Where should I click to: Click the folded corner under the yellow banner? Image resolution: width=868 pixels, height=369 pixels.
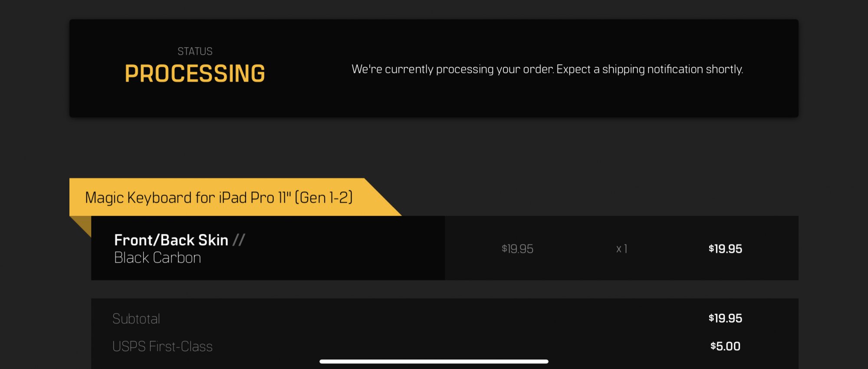point(83,224)
